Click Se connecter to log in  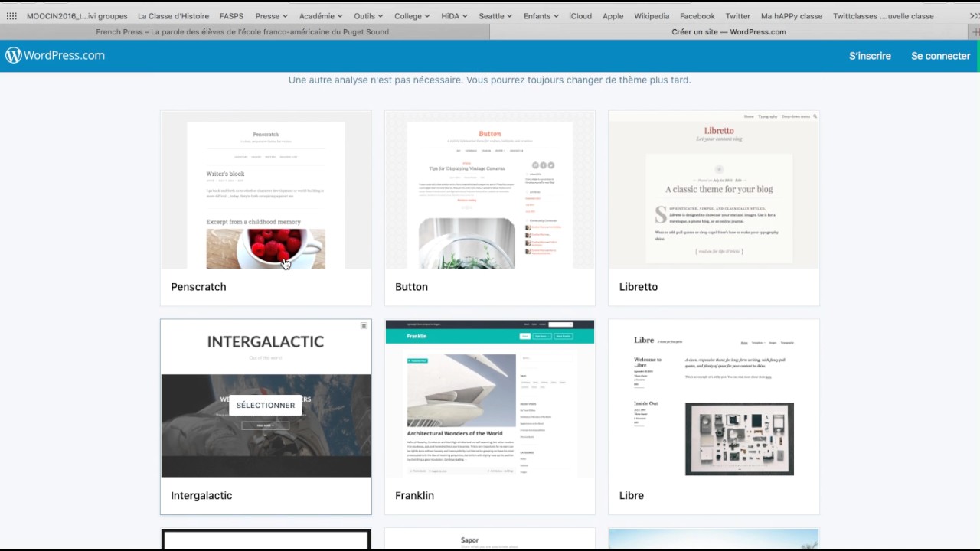click(941, 56)
